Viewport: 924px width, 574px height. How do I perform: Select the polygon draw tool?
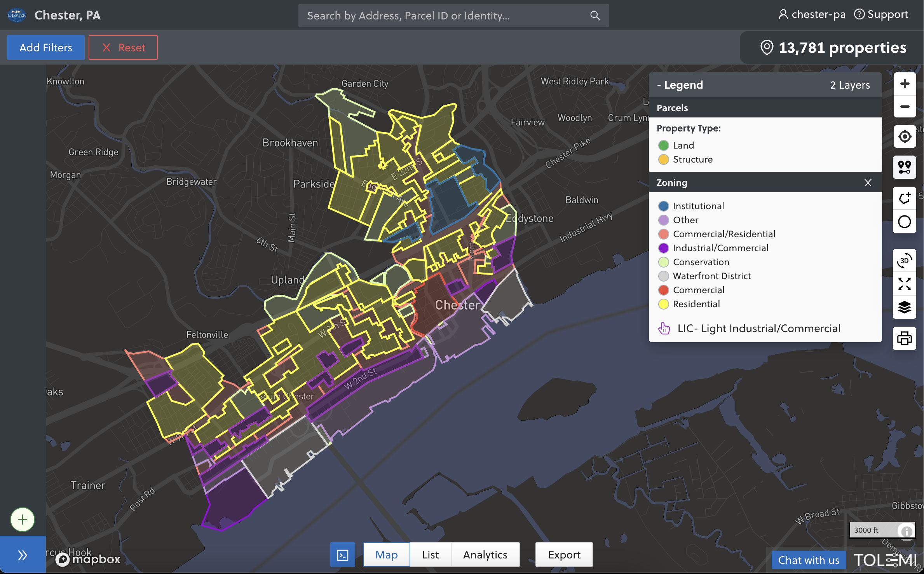click(905, 198)
